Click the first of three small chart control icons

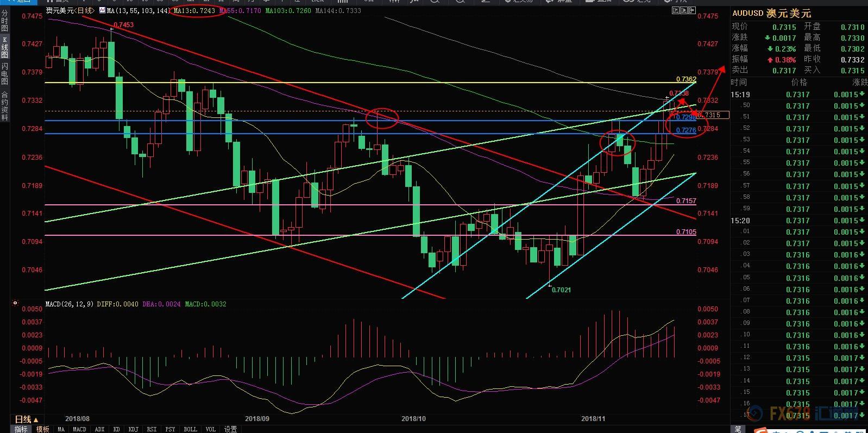pyautogui.click(x=675, y=10)
